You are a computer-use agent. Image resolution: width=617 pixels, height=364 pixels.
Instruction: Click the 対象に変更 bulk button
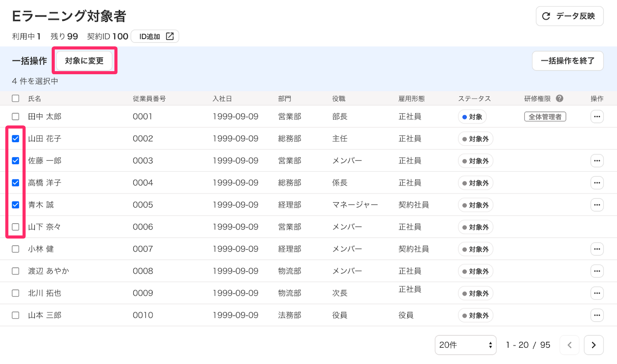tap(84, 61)
